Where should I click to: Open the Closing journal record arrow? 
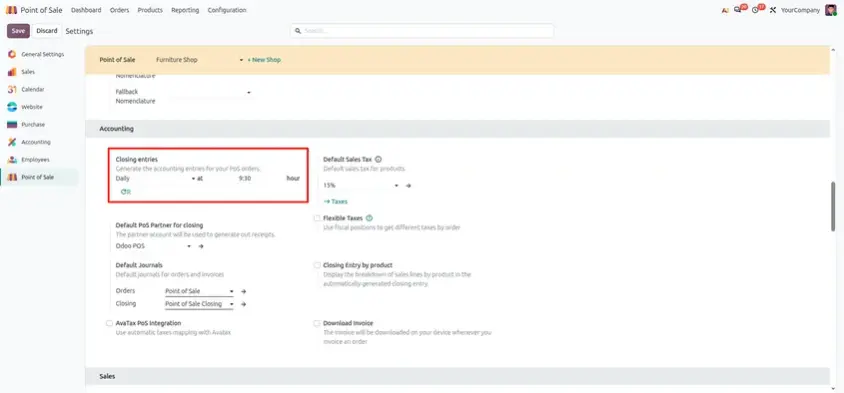(243, 304)
